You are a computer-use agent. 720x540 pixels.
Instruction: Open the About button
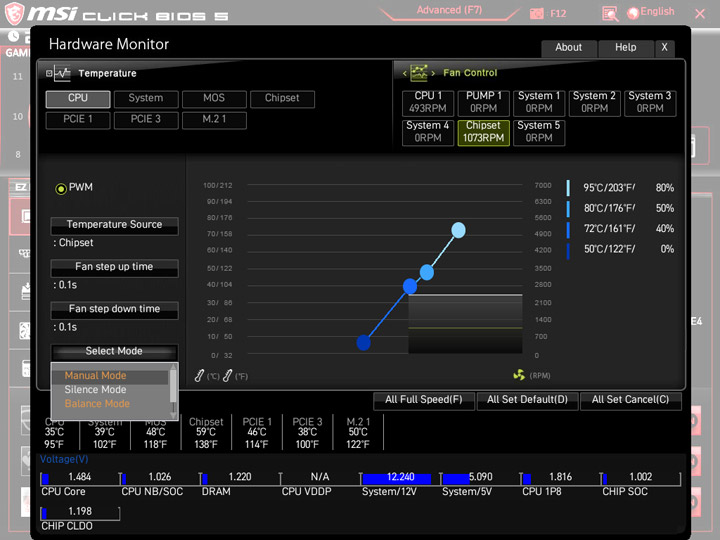[568, 47]
